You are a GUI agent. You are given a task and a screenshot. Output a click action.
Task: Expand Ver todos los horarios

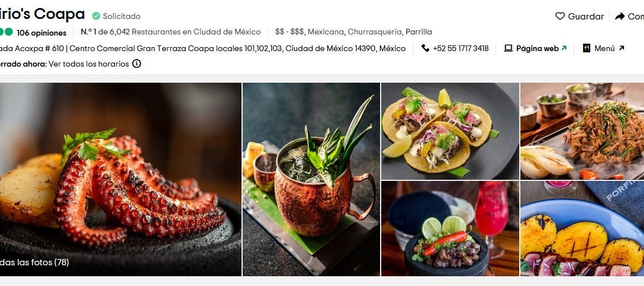tap(89, 64)
